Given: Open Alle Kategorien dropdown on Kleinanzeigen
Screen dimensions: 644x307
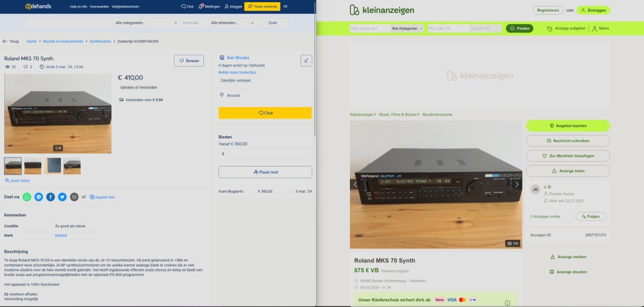Looking at the screenshot, I should tap(407, 28).
